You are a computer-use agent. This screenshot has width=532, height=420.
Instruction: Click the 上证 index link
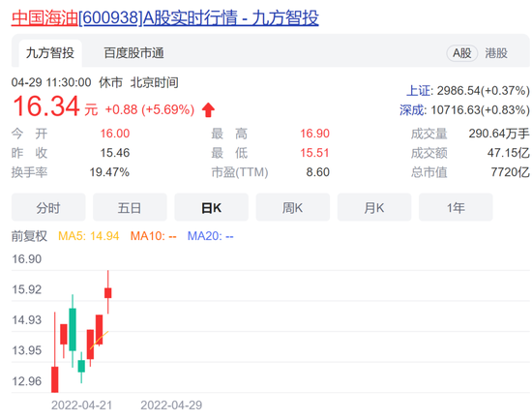coord(419,91)
